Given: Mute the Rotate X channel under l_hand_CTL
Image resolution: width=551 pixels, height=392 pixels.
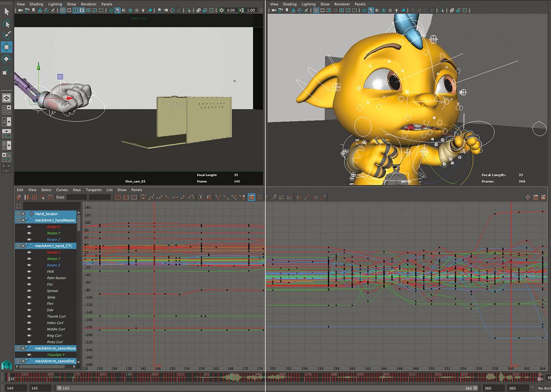Looking at the screenshot, I should tap(30, 253).
